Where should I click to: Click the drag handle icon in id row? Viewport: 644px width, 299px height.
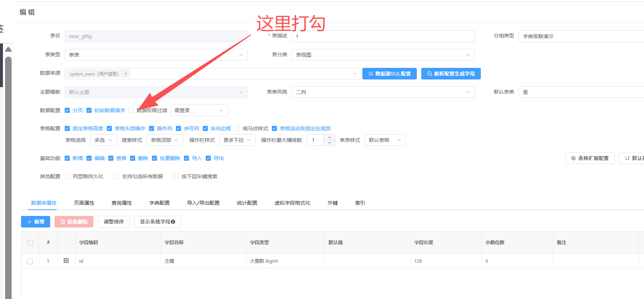pyautogui.click(x=66, y=261)
